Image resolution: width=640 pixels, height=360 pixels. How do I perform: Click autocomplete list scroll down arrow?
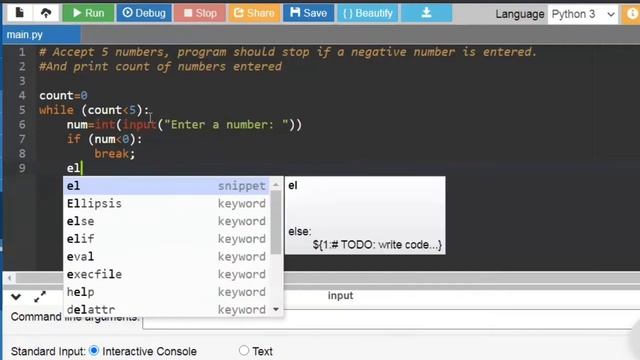(x=276, y=309)
